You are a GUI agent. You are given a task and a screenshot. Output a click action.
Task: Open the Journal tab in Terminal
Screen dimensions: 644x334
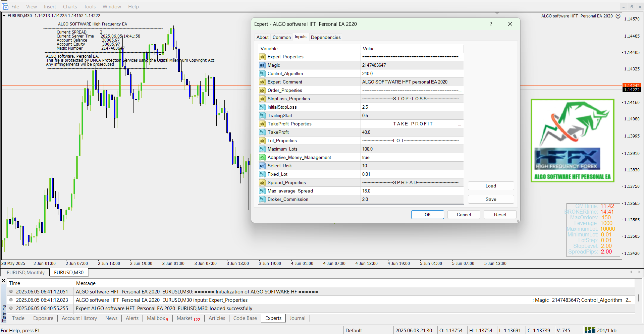(297, 318)
